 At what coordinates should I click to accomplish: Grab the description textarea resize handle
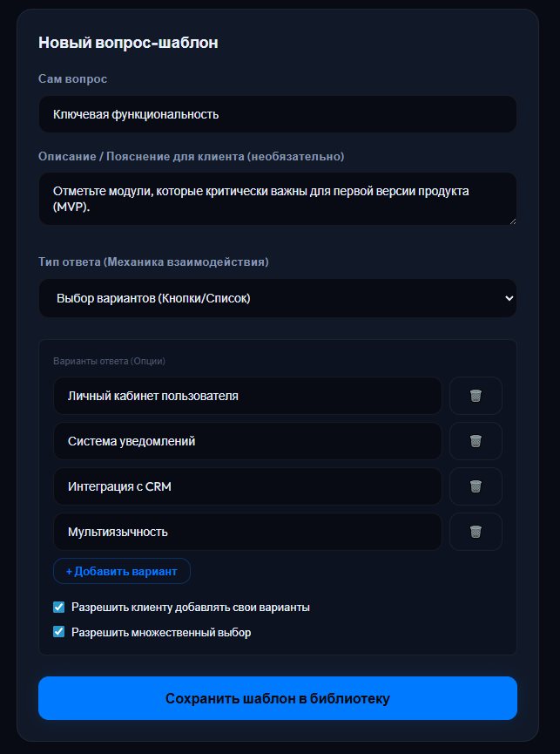(513, 221)
